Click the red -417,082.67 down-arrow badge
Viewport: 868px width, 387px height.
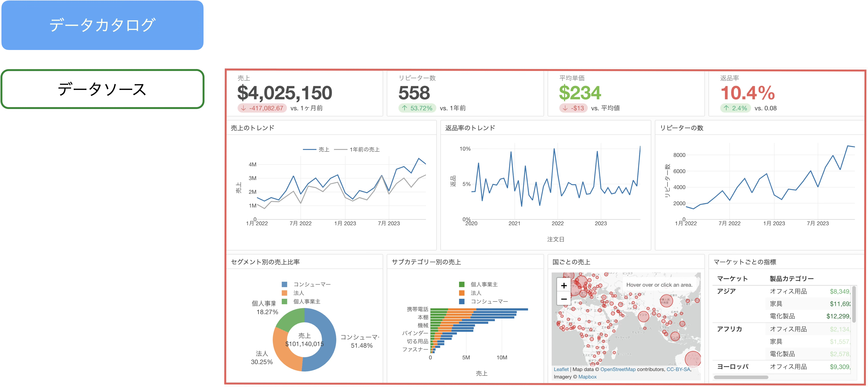pyautogui.click(x=262, y=108)
